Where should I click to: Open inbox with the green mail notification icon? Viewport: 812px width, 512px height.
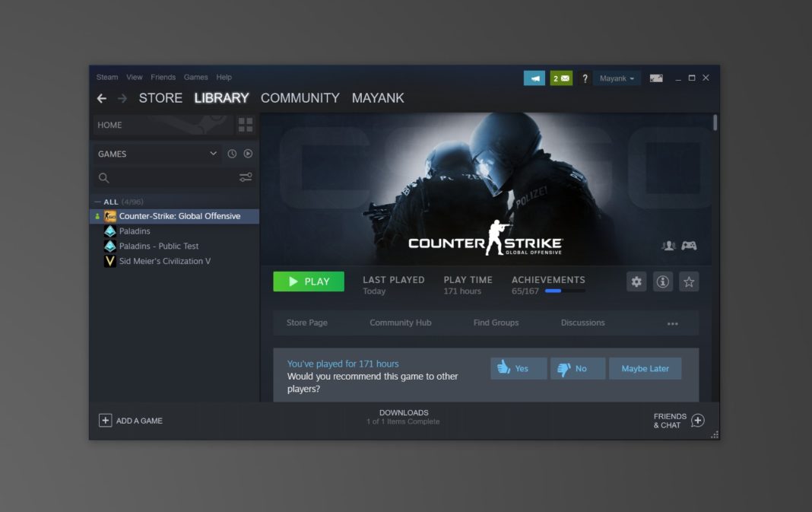point(560,78)
